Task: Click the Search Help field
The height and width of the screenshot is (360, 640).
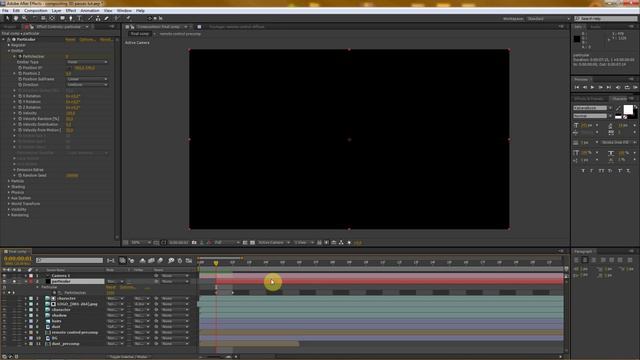Action: click(x=606, y=19)
